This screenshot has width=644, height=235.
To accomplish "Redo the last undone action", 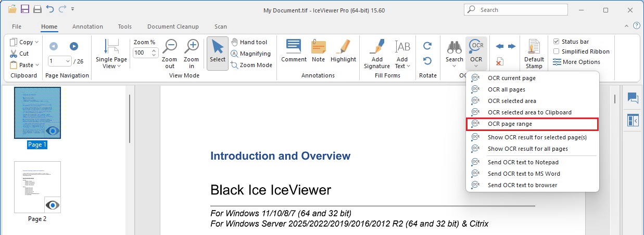I will click(62, 9).
